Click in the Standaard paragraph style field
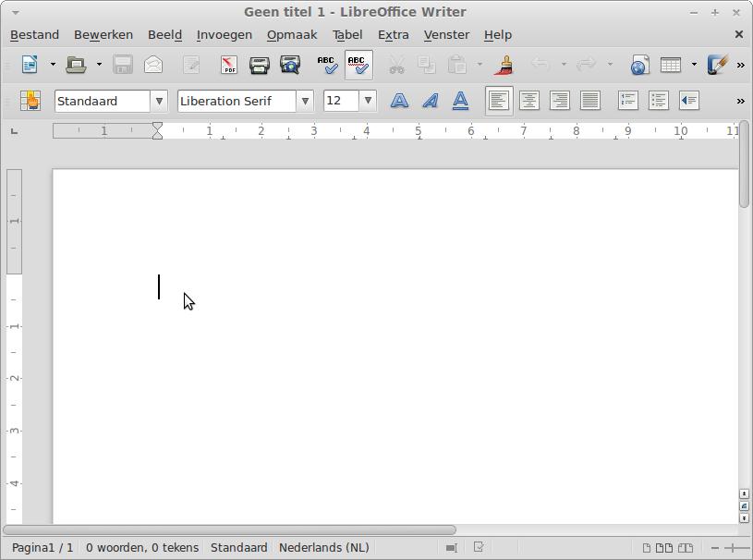753x560 pixels. point(103,101)
